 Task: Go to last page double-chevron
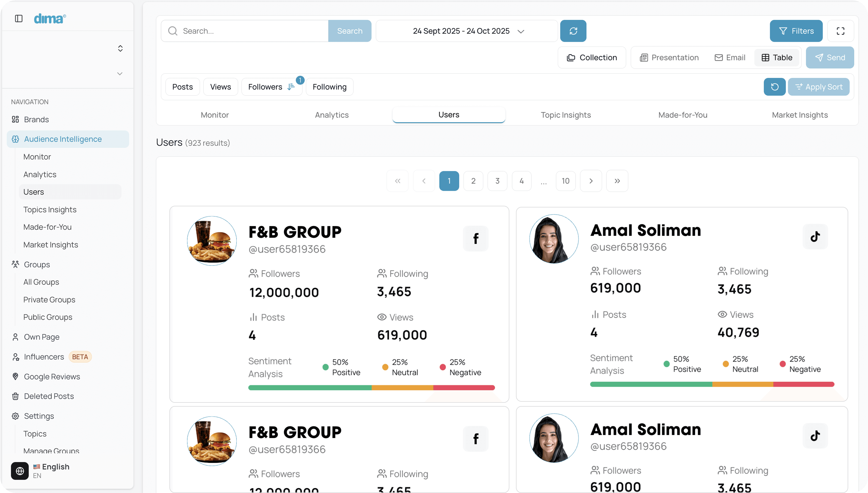click(617, 181)
